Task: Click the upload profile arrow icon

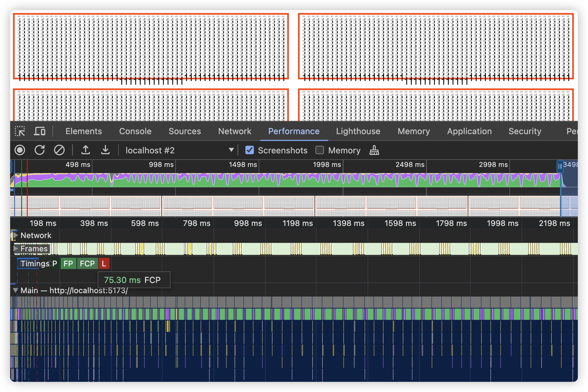Action: pos(86,150)
